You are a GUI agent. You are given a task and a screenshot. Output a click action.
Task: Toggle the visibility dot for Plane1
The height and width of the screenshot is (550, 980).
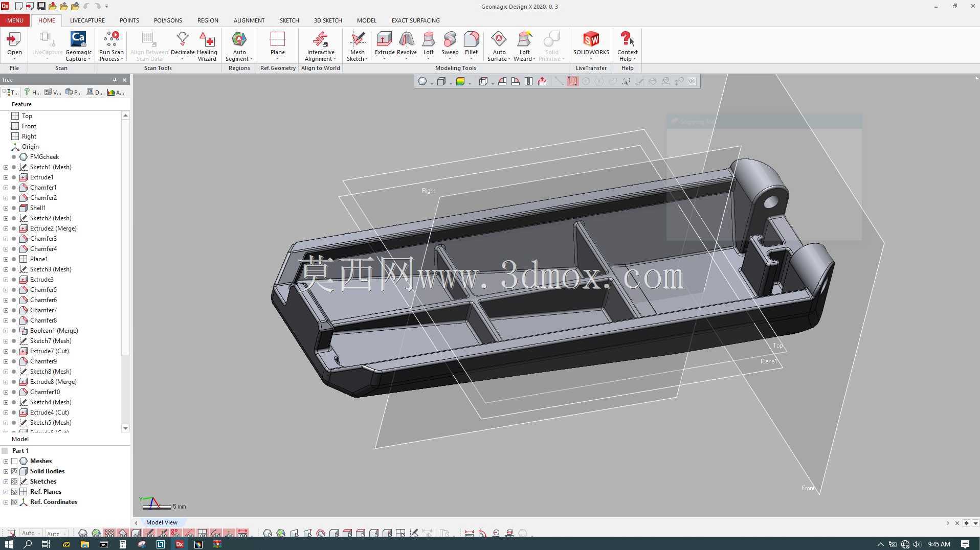[x=14, y=259]
